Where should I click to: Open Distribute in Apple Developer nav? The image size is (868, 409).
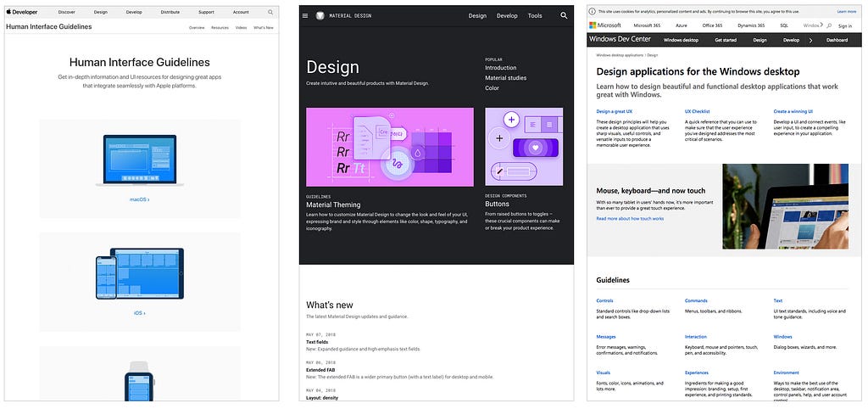pyautogui.click(x=170, y=12)
